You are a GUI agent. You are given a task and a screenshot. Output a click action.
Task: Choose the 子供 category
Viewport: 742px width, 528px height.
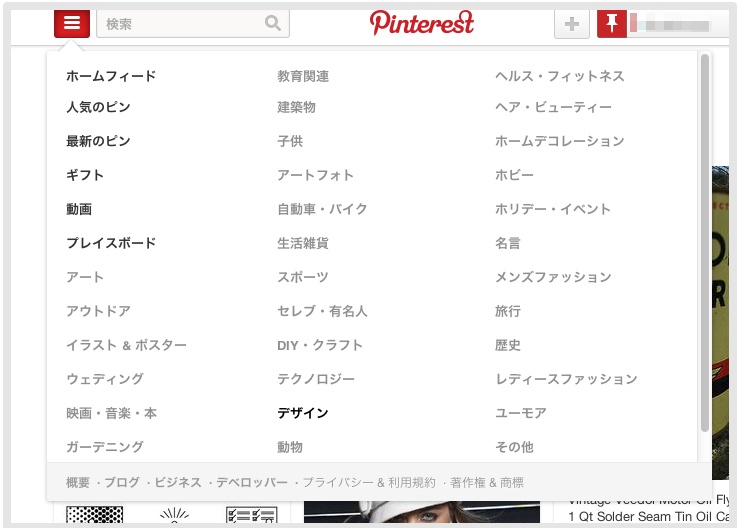[290, 141]
